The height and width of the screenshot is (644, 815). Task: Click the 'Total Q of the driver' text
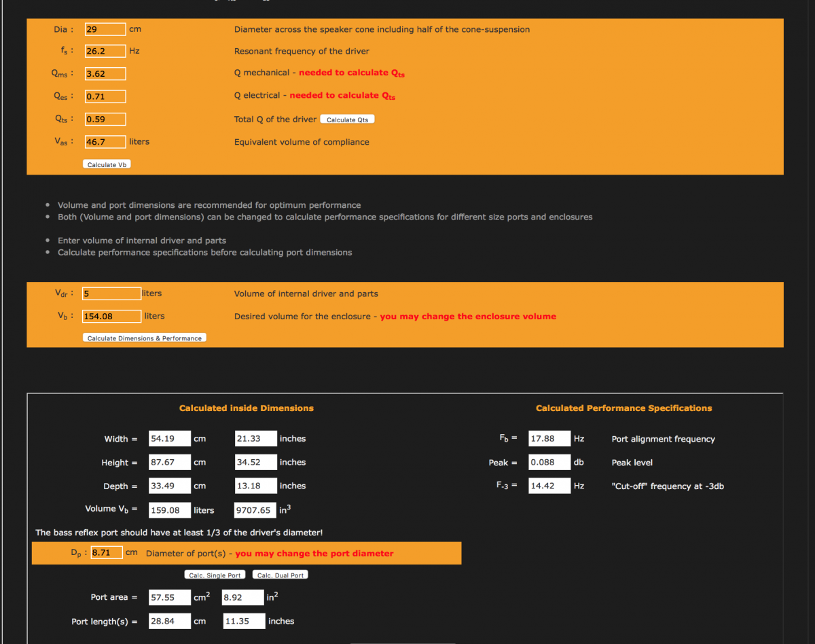click(275, 120)
